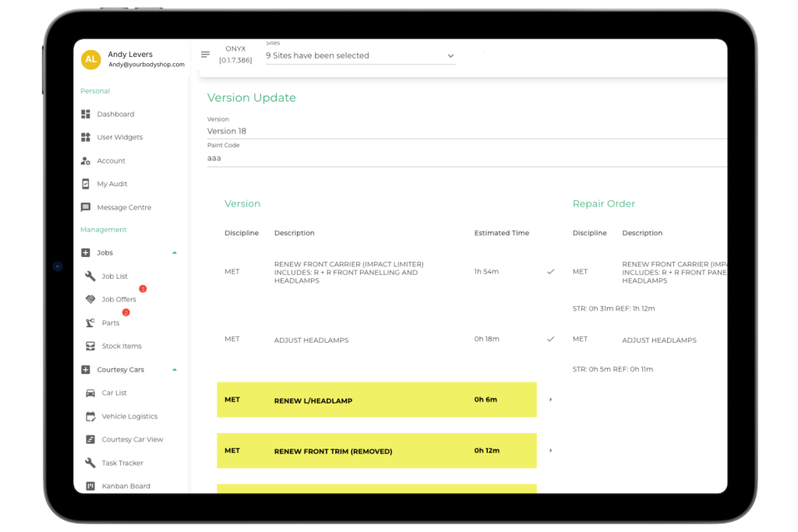The width and height of the screenshot is (798, 532).
Task: Click Andy@yourbodyshop.com email text
Action: coord(147,65)
